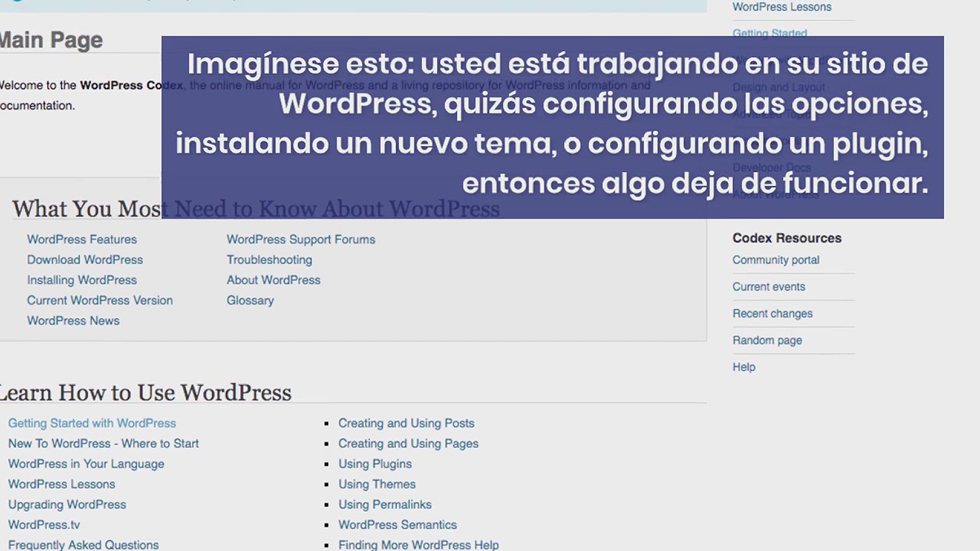
Task: Click Current events sidebar link
Action: click(x=768, y=287)
